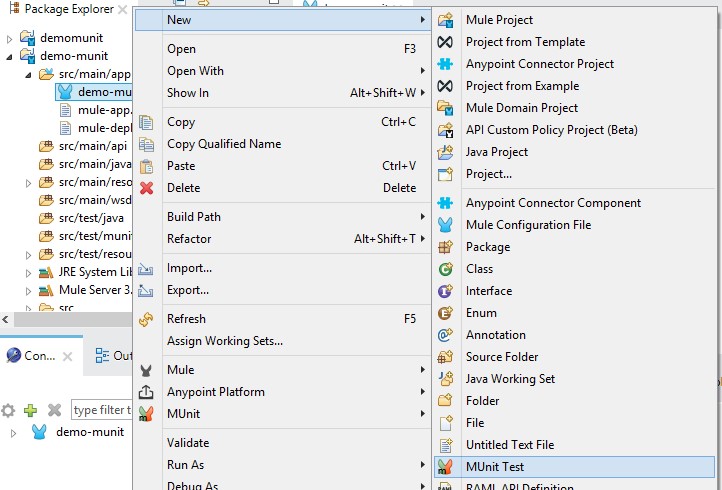Screen dimensions: 722x490
Task: Open the Build Path submenu
Action: pos(283,217)
